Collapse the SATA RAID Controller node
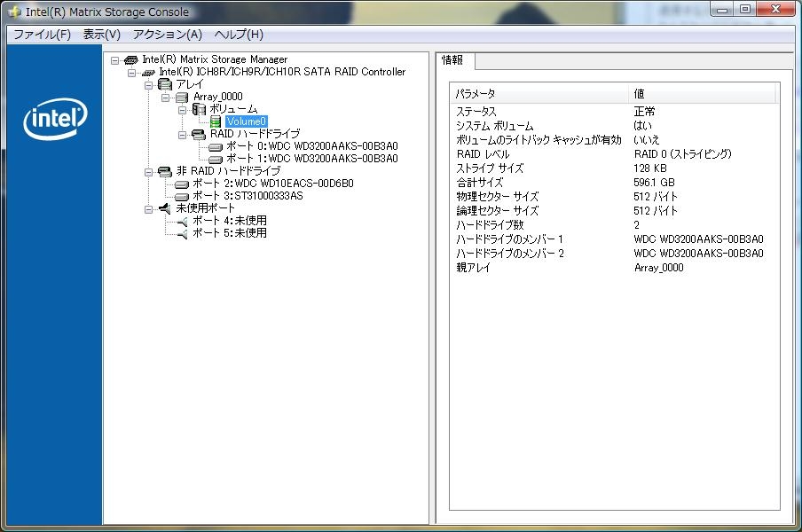Image resolution: width=802 pixels, height=532 pixels. (132, 73)
